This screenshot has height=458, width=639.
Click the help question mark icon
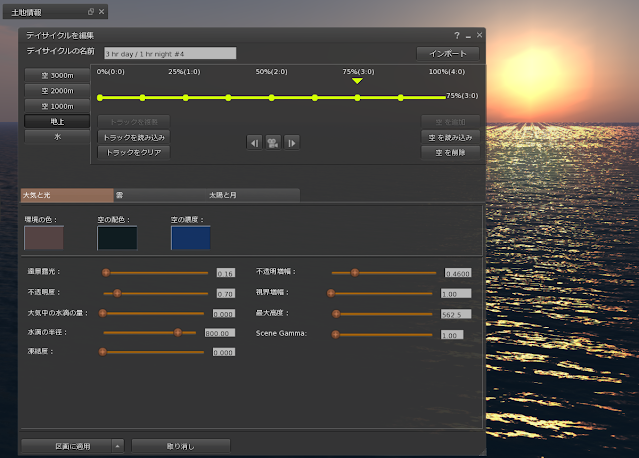[457, 35]
